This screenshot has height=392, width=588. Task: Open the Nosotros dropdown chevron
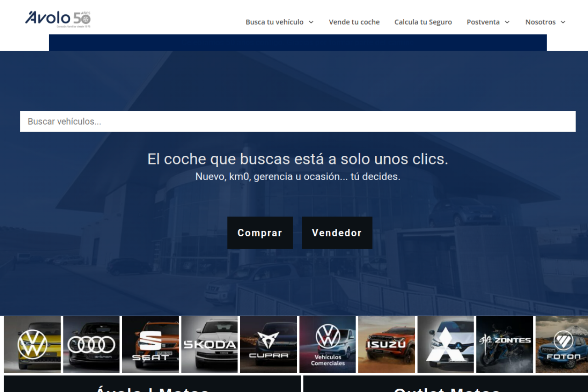point(563,22)
